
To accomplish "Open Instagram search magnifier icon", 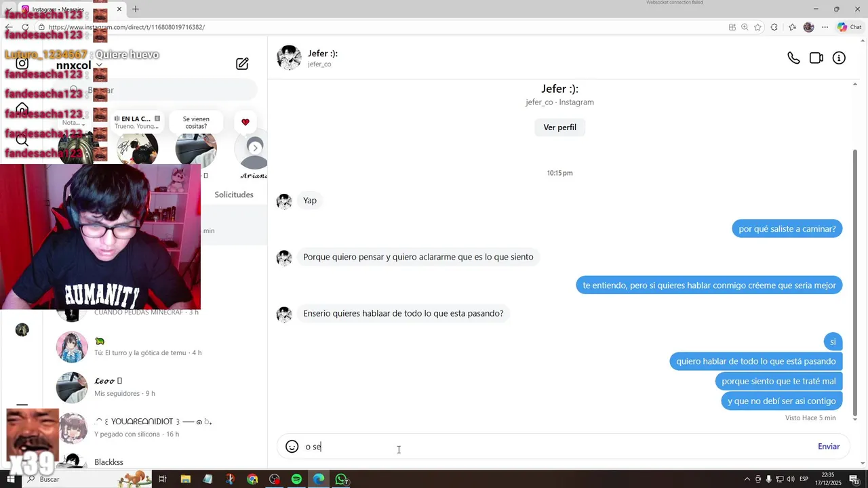I will click(22, 140).
